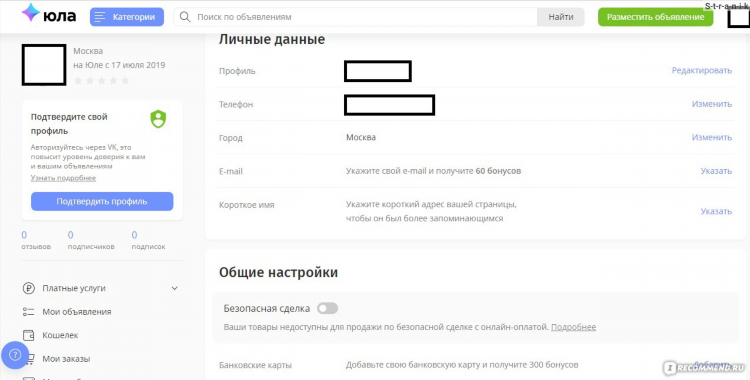The image size is (750, 380).
Task: Click the Личные данные heading
Action: click(x=272, y=39)
